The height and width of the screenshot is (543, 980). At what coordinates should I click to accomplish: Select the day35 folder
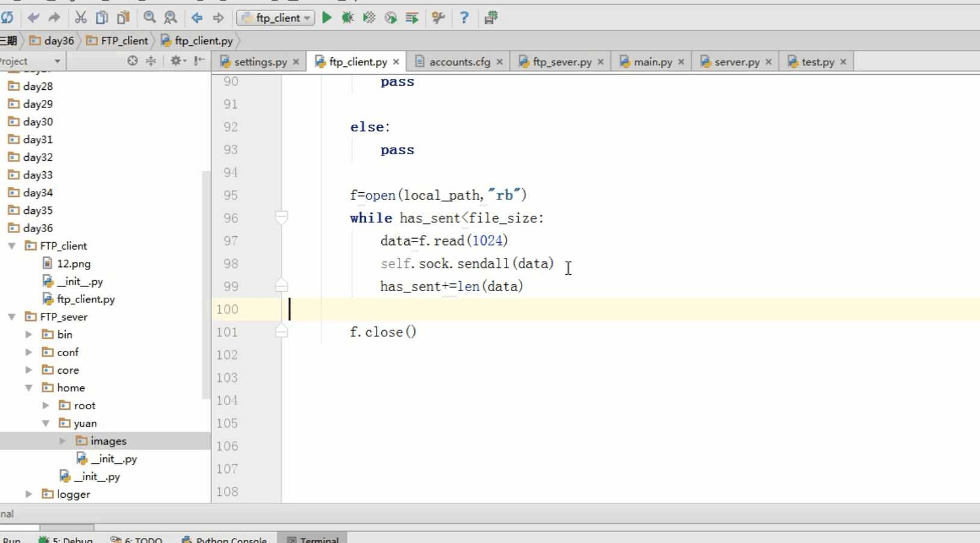click(x=30, y=210)
